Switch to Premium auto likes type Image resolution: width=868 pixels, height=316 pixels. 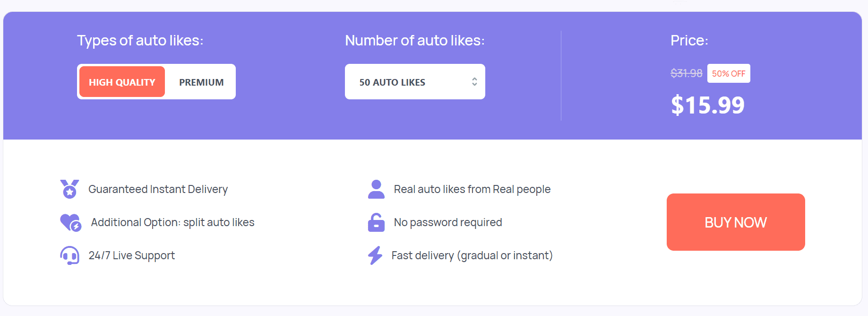(201, 82)
